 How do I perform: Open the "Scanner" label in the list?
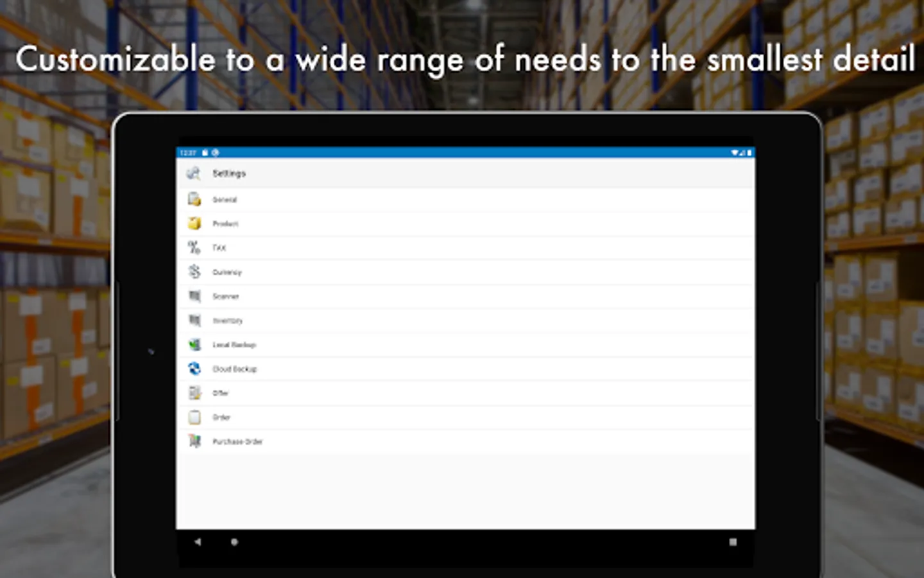(226, 296)
